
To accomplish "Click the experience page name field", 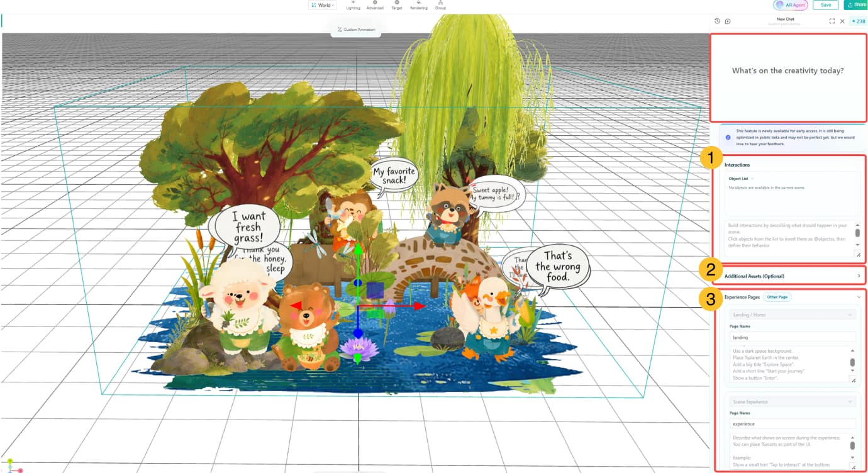I will [793, 424].
